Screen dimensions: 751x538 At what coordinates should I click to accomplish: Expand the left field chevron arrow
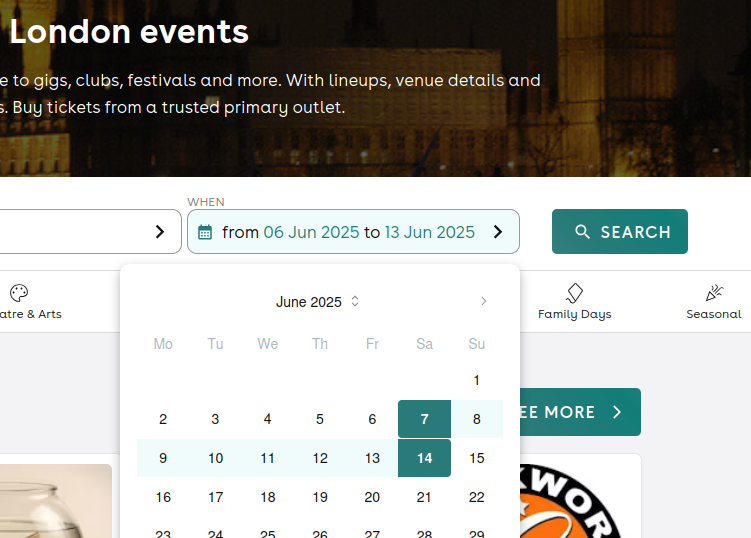160,232
